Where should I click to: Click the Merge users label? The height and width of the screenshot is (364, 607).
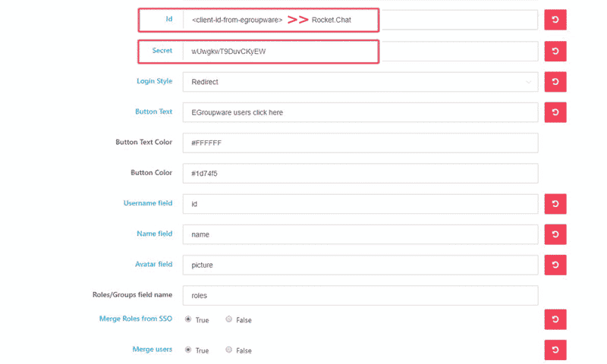coord(153,350)
